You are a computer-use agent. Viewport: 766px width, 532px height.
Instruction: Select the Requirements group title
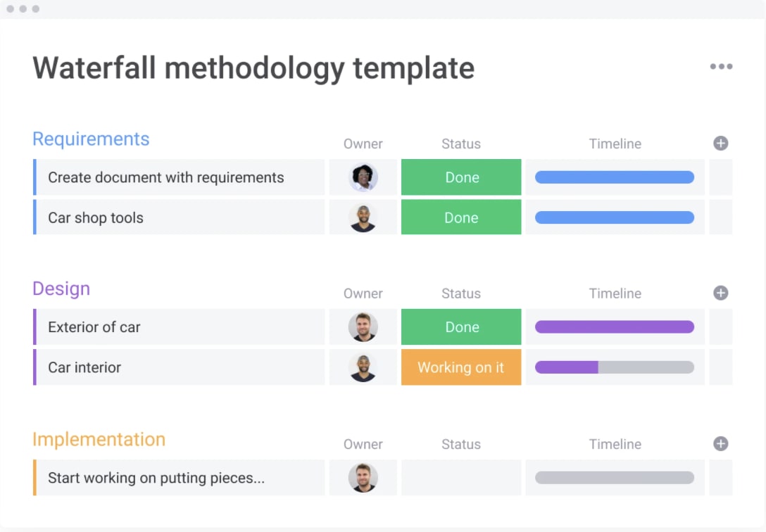[91, 139]
